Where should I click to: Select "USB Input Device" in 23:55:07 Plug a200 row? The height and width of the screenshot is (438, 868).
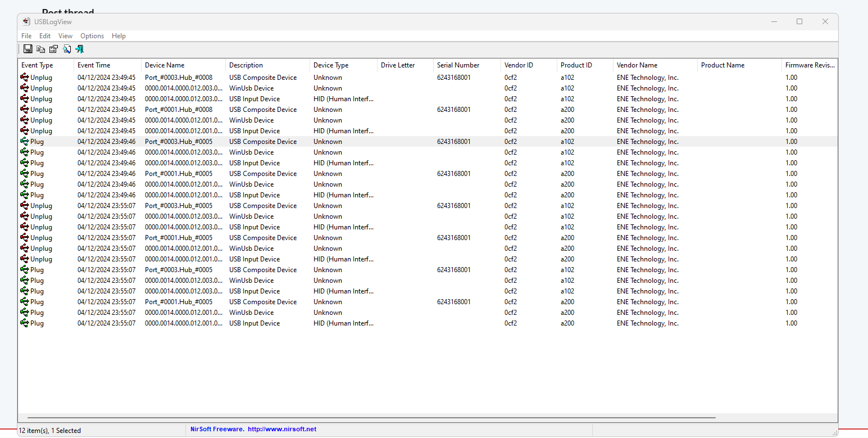pos(255,323)
